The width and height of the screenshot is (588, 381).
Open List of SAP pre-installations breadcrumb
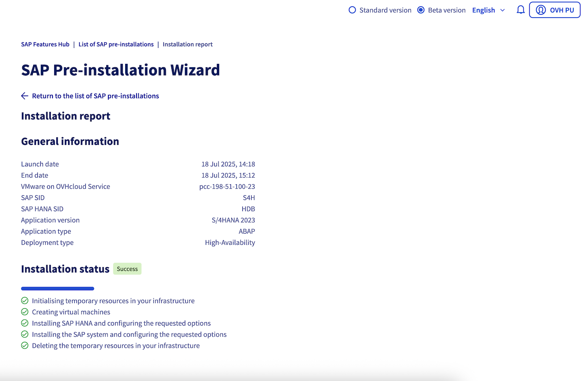pyautogui.click(x=116, y=44)
